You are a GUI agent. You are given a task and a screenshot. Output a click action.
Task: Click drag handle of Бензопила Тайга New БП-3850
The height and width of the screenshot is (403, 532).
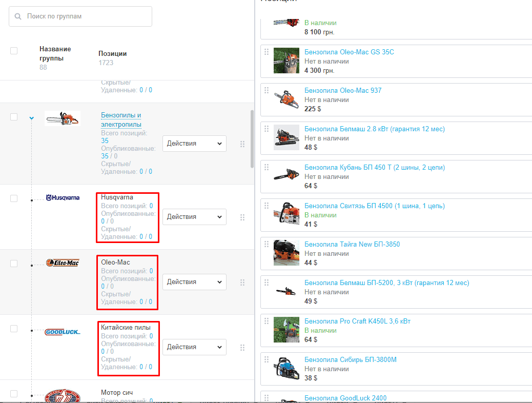click(x=267, y=244)
